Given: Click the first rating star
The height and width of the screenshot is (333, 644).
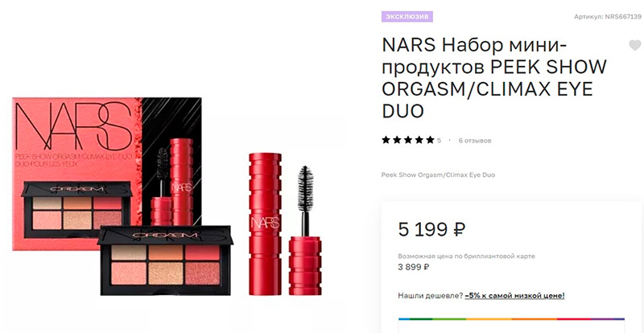Looking at the screenshot, I should click(386, 140).
